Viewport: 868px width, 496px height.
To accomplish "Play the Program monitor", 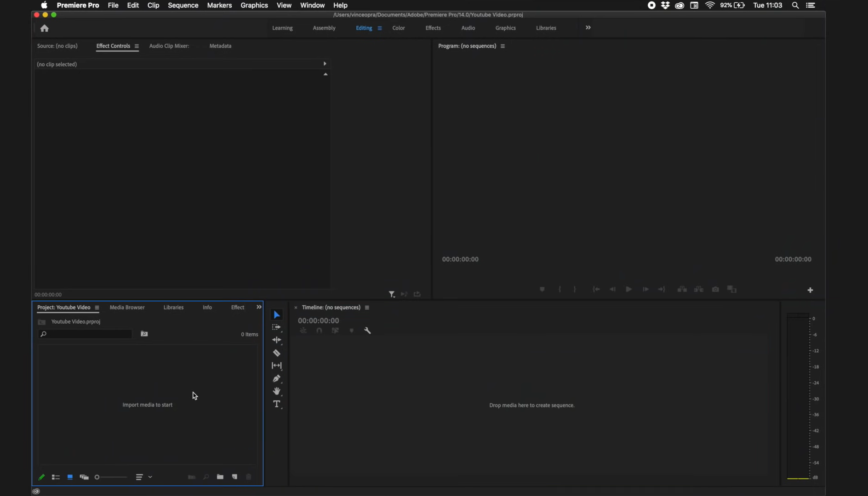I will (x=628, y=289).
